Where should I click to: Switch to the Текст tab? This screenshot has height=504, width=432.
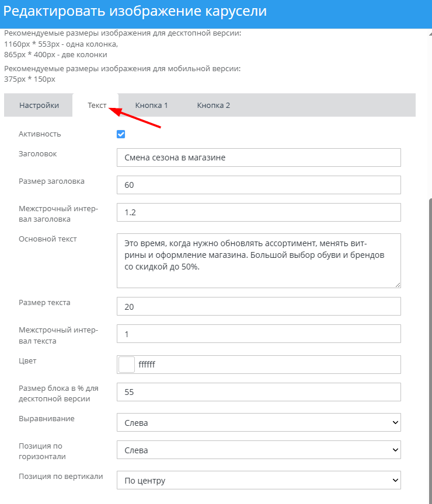pos(97,106)
